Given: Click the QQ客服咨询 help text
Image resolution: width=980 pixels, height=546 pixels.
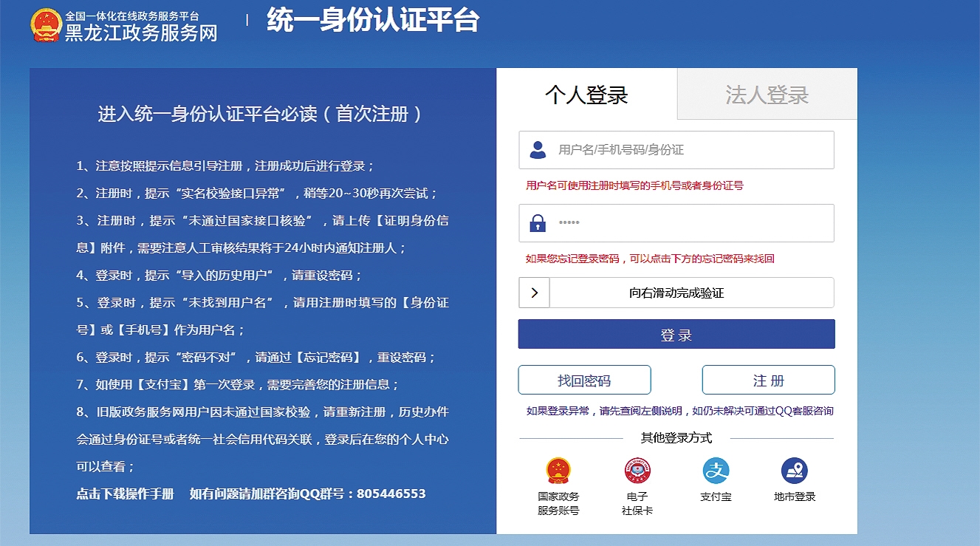Looking at the screenshot, I should point(803,411).
